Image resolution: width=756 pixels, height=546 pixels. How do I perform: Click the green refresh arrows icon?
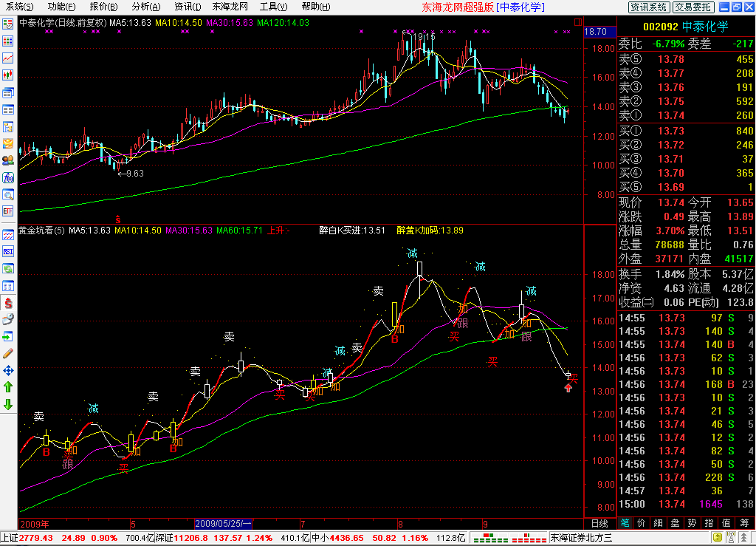click(x=7, y=269)
